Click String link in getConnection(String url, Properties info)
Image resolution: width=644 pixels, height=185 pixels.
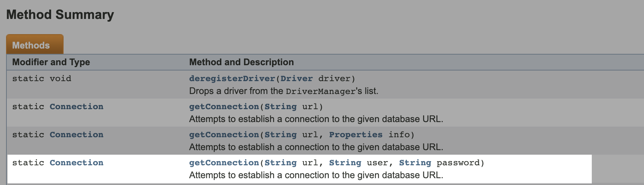(280, 135)
